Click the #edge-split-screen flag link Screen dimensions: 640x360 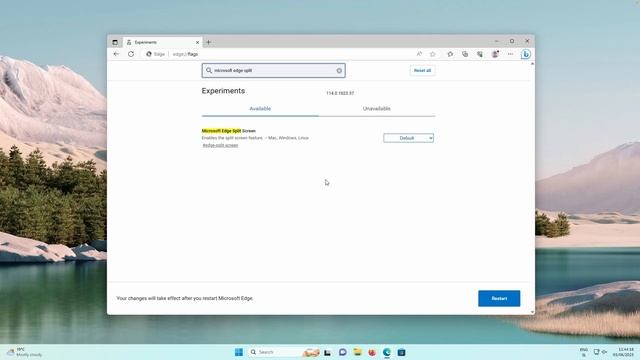coord(220,145)
